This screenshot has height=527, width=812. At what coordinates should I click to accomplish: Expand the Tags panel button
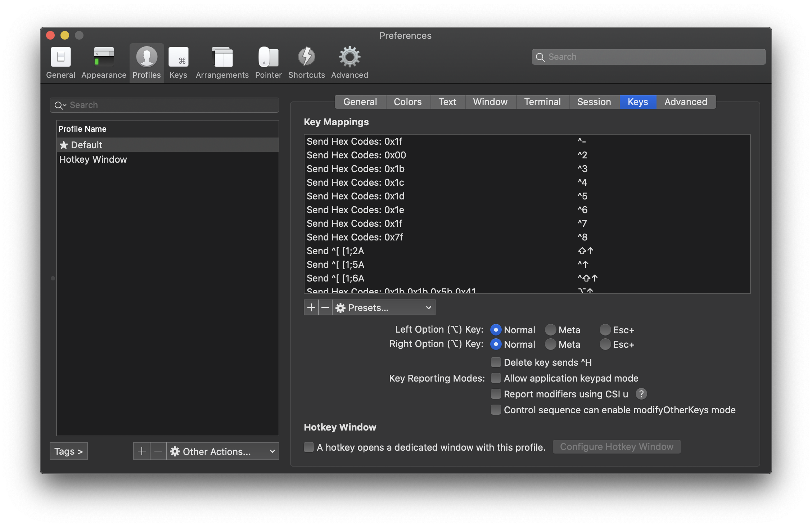pyautogui.click(x=69, y=451)
